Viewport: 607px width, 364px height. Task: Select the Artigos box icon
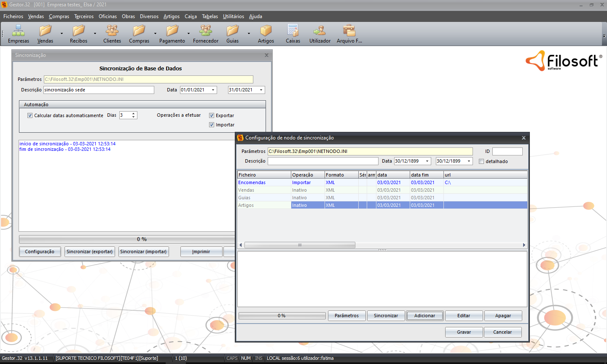(266, 31)
